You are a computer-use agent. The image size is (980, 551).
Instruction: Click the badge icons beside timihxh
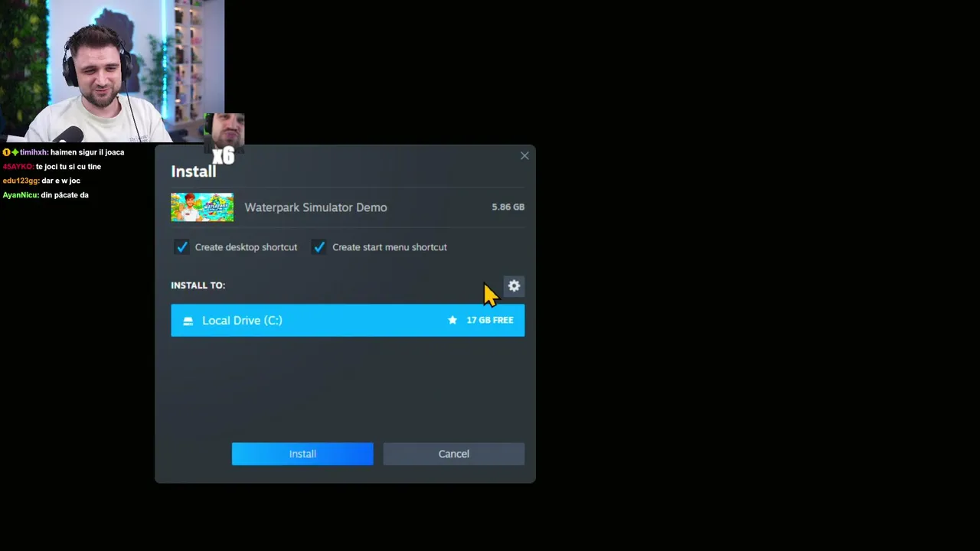pos(11,152)
